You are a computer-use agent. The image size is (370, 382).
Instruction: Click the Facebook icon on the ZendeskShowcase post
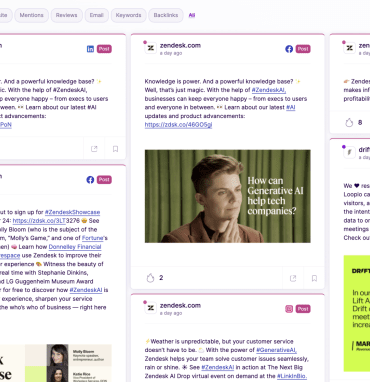pos(90,180)
